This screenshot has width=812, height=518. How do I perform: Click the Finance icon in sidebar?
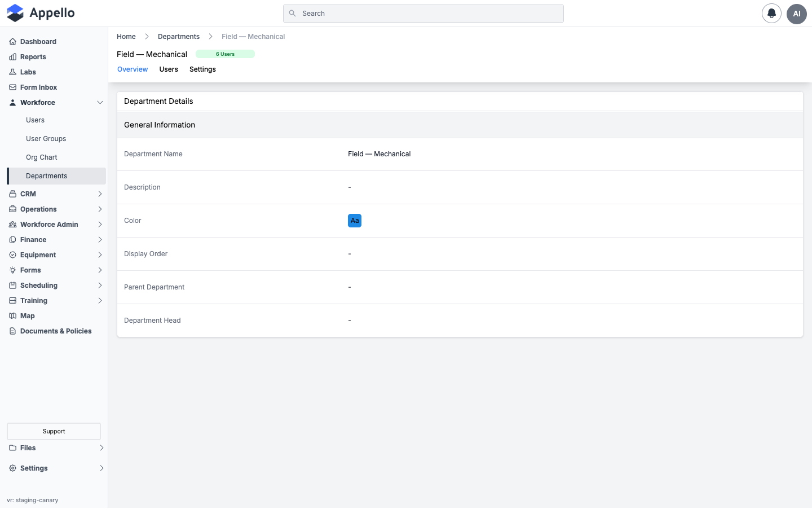point(12,240)
